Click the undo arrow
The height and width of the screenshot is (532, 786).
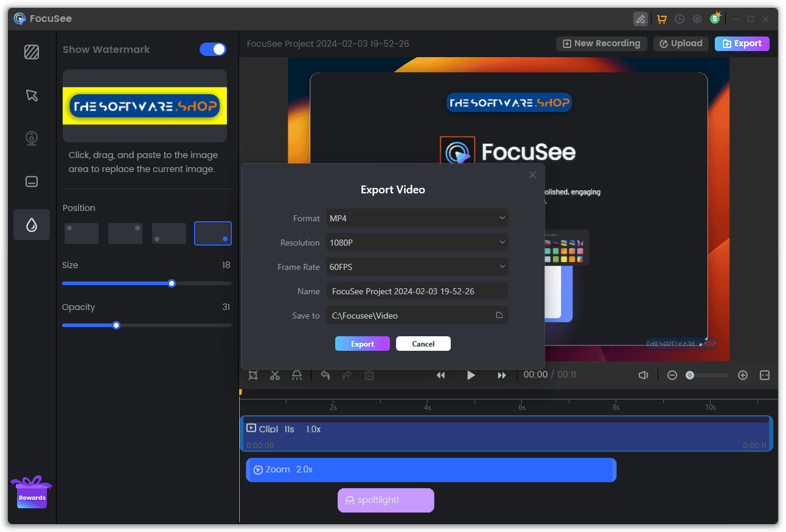point(325,375)
